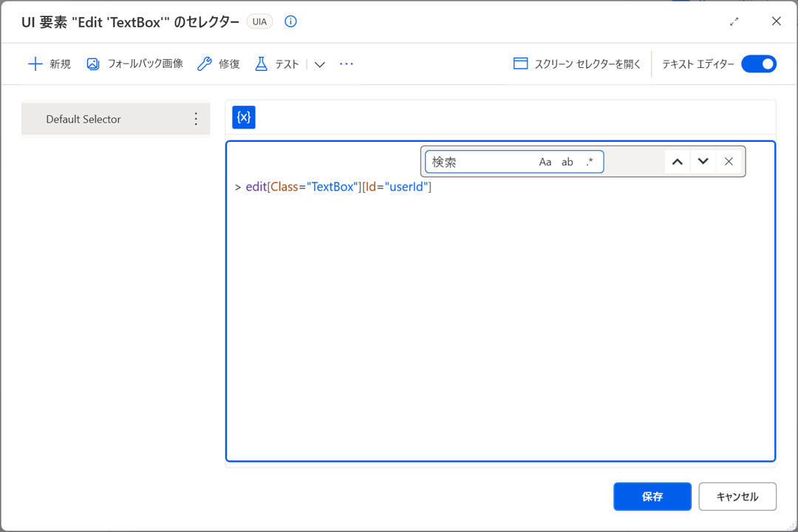Click the {x} variable insert button
This screenshot has height=532, width=798.
coord(244,117)
